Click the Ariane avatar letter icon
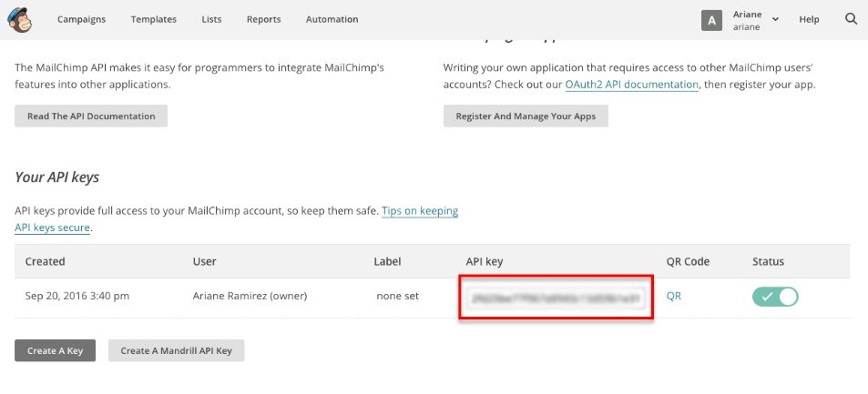 tap(712, 21)
